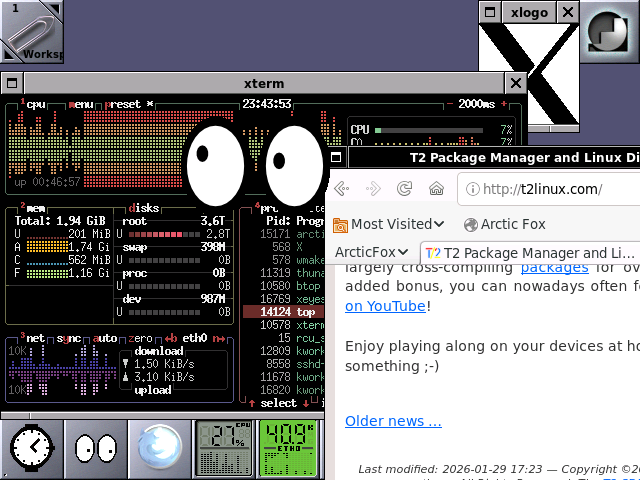Click the Workspace 1 paperclip icon
Viewport: 640px width, 480px height.
click(32, 32)
